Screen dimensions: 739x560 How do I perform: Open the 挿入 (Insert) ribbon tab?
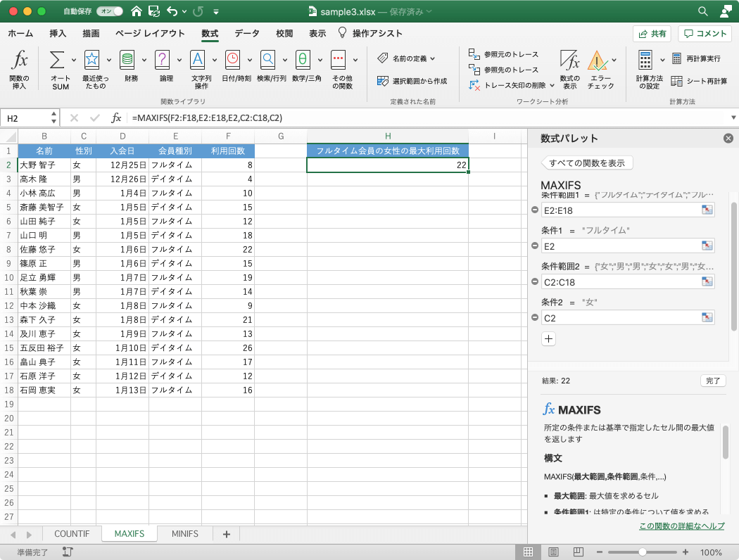click(58, 34)
